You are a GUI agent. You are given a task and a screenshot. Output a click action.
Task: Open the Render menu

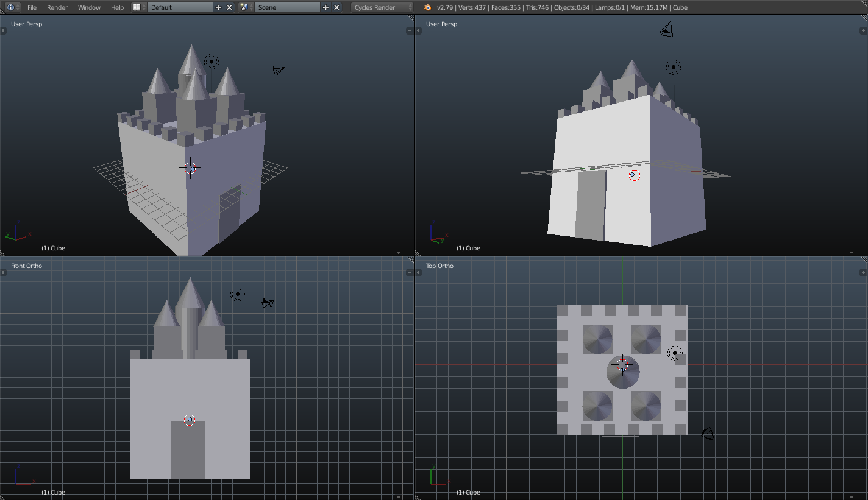pyautogui.click(x=57, y=7)
